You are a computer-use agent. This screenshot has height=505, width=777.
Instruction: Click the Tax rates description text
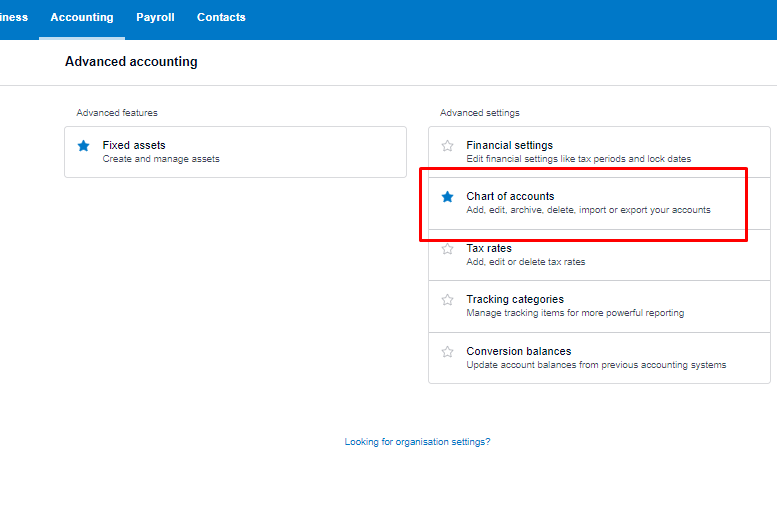(526, 262)
